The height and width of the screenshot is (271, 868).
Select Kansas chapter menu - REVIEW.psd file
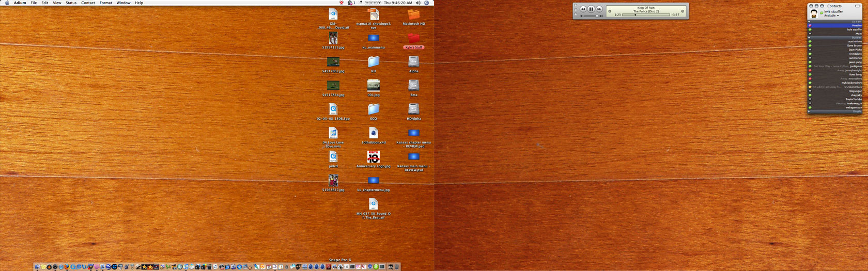[x=414, y=133]
